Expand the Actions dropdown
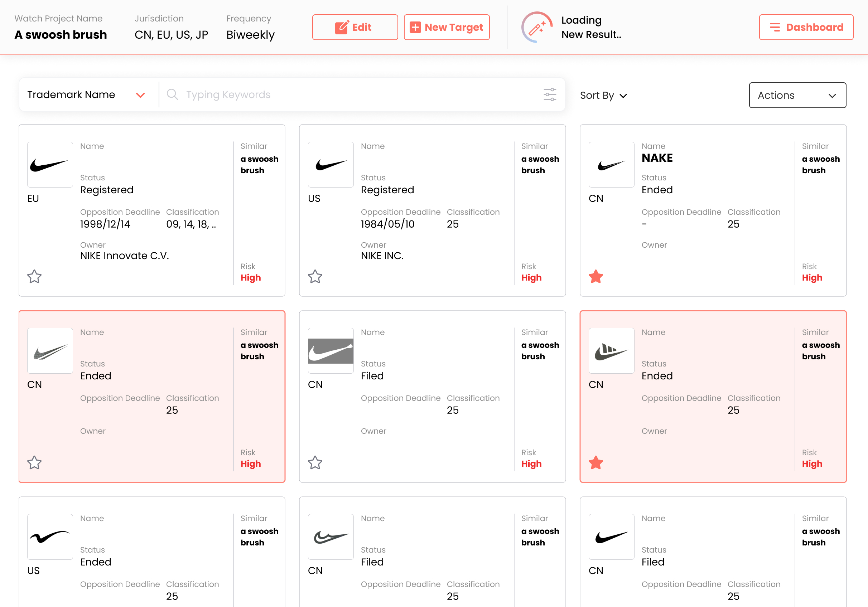This screenshot has width=868, height=607. 797,95
